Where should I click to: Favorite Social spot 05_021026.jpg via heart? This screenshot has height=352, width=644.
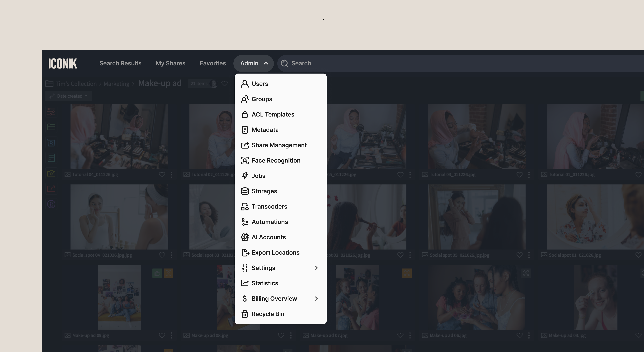519,255
